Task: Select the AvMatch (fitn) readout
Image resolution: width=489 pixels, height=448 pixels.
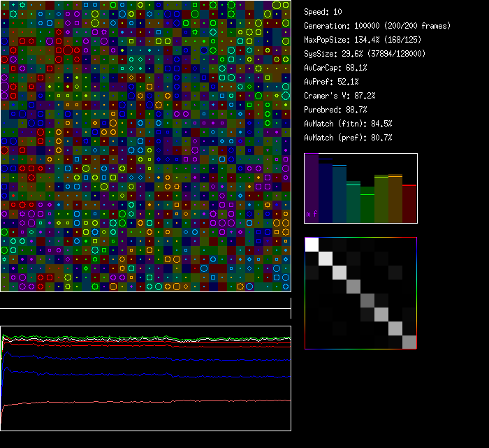Action: (x=348, y=124)
